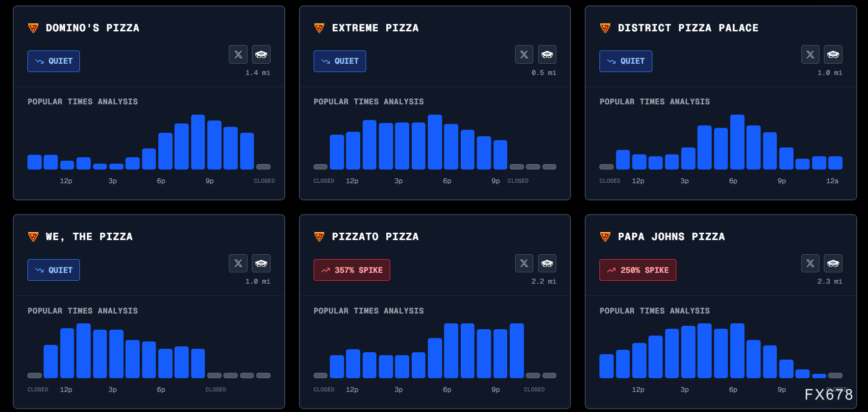The width and height of the screenshot is (868, 412).
Task: Click the tallest bar in District Pizza Palace chart
Action: (737, 142)
